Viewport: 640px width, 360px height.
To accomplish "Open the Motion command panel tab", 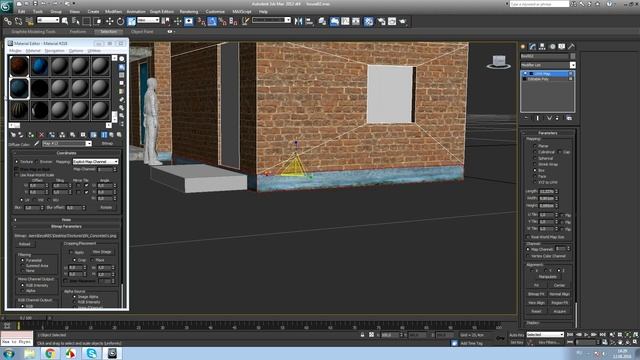I will pyautogui.click(x=552, y=47).
